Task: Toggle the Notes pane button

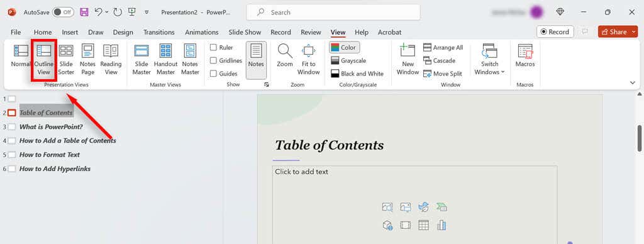Action: (x=257, y=60)
